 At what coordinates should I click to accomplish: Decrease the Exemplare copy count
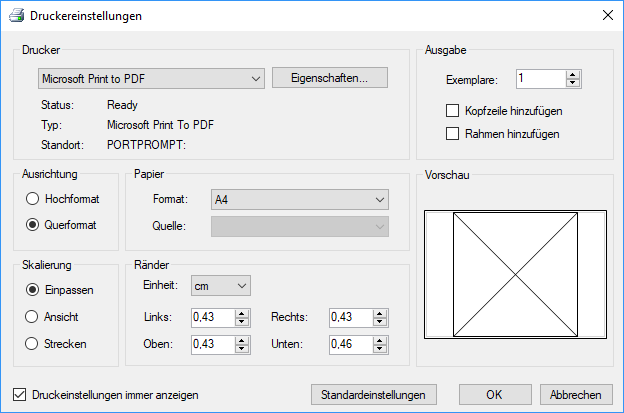[573, 82]
